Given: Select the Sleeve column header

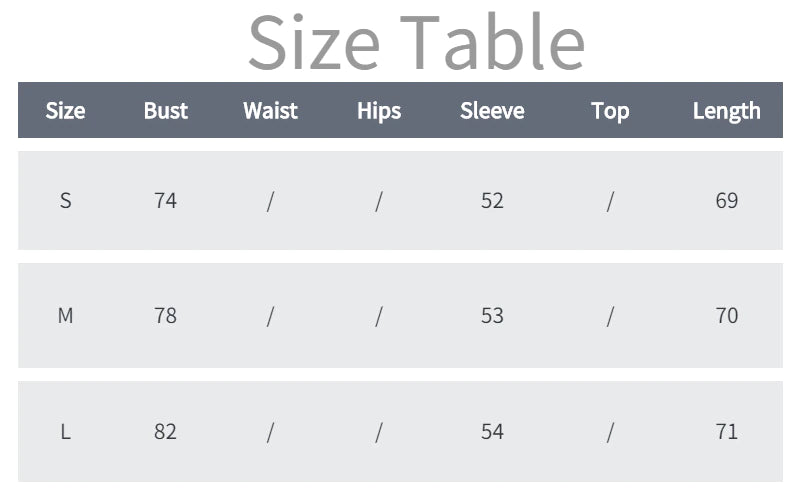Looking at the screenshot, I should [492, 111].
